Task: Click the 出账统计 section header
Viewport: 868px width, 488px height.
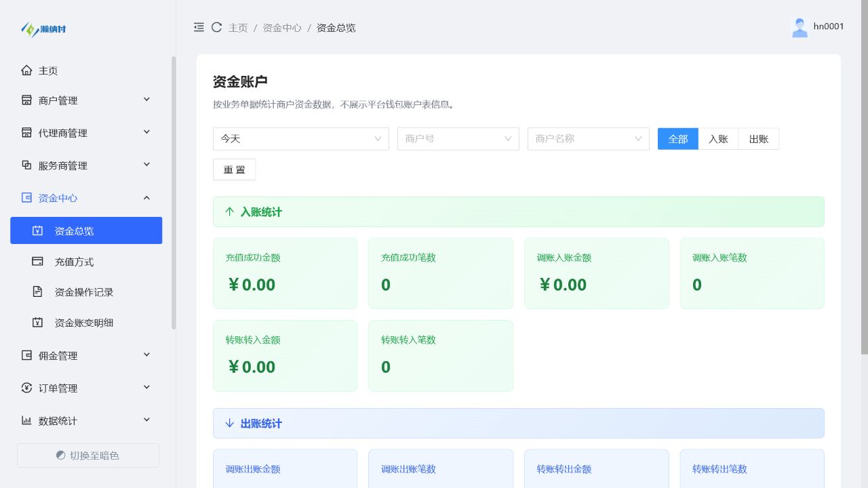Action: coord(519,423)
